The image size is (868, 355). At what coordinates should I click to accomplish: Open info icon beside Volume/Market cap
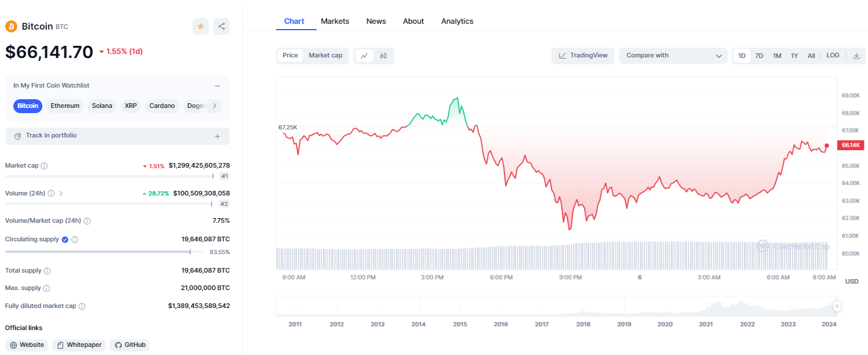click(87, 221)
